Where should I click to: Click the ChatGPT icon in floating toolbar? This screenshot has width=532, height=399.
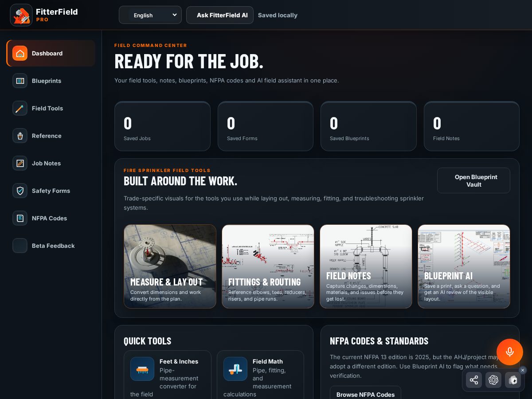click(493, 380)
